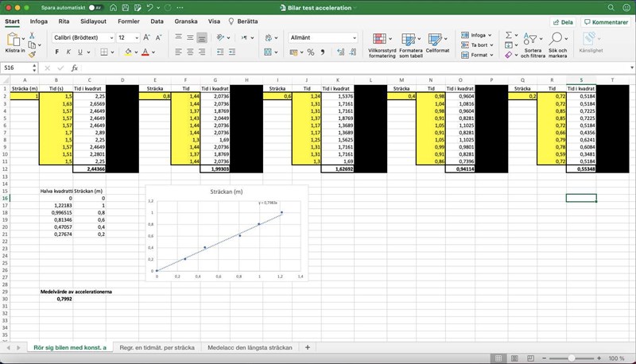Click the increase font size icon
Viewport: 636px width, 364px height.
coord(148,37)
